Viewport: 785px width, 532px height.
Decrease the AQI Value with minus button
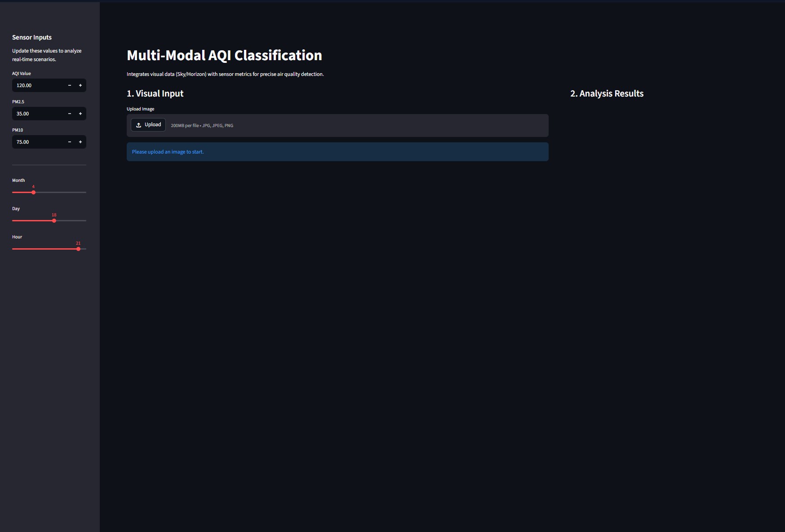[70, 85]
